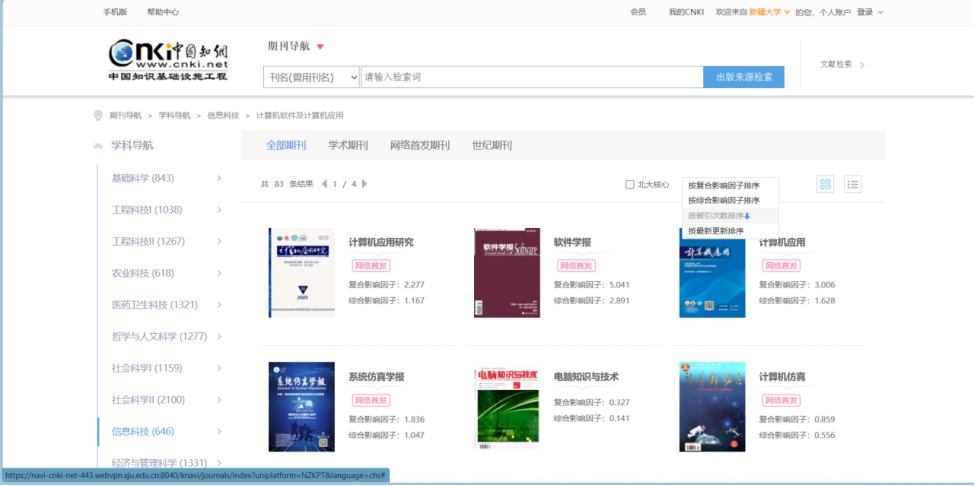Expand 工程科技II (1267) chevron
The height and width of the screenshot is (486, 975).
[219, 241]
